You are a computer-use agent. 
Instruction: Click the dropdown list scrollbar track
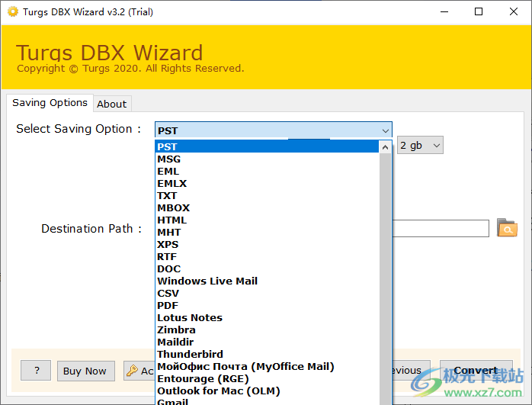point(385,278)
